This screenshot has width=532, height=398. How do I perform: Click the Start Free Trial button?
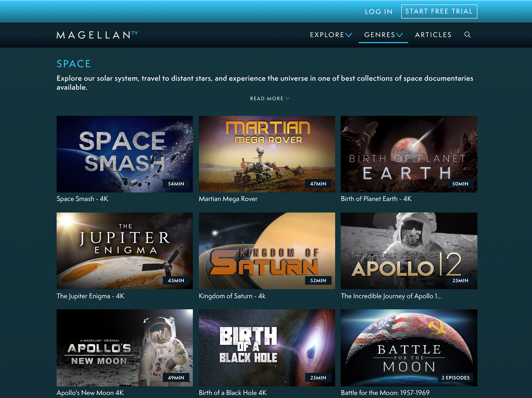pos(439,11)
